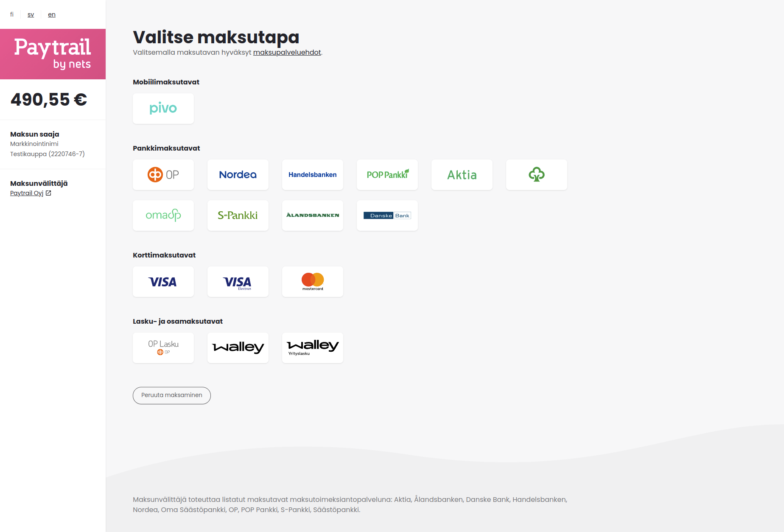The width and height of the screenshot is (784, 532).
Task: Choose OP bank payment
Action: click(163, 175)
